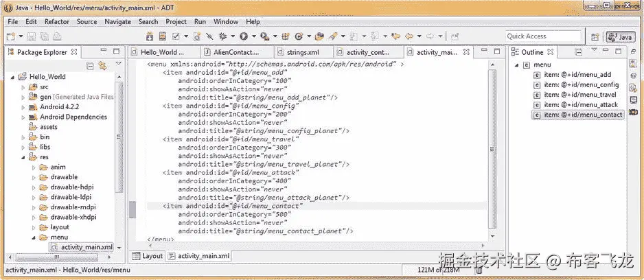
Task: Minimize the Package Explorer panel
Action: (104, 51)
